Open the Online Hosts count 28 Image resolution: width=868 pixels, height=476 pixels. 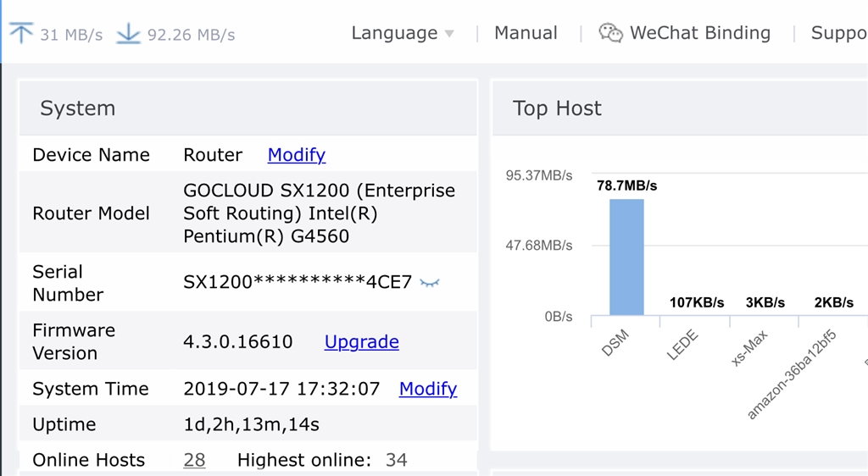point(194,460)
